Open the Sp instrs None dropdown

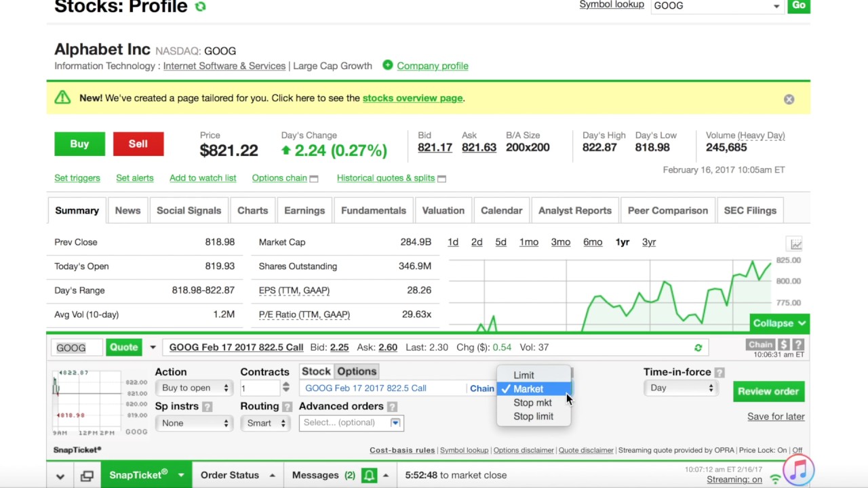pos(193,423)
